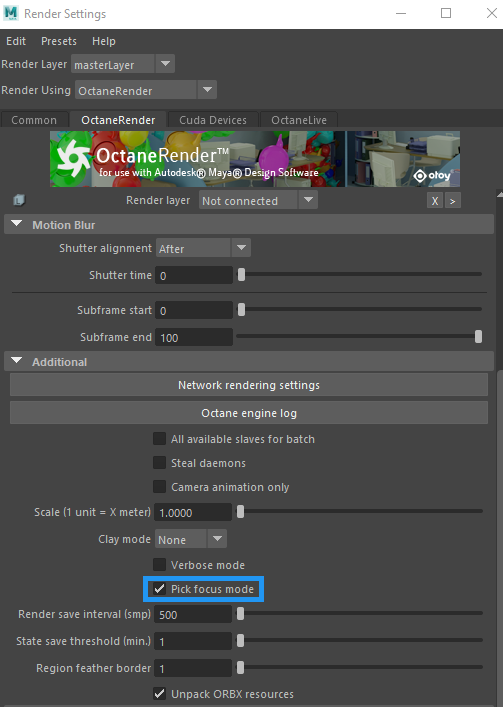
Task: Click the Subframe end value field
Action: point(194,337)
